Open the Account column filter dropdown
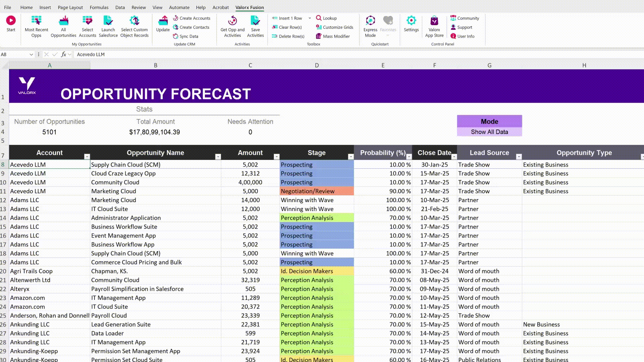The width and height of the screenshot is (644, 362). [x=87, y=157]
